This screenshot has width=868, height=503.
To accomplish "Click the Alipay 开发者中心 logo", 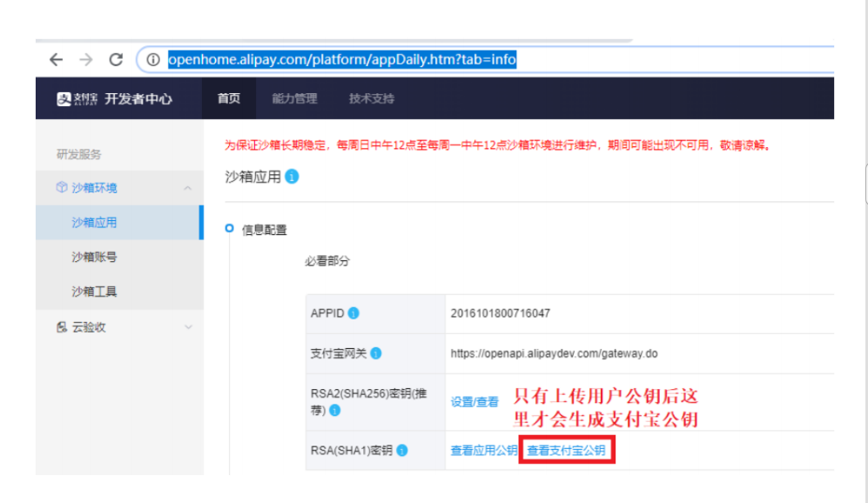I will click(115, 98).
